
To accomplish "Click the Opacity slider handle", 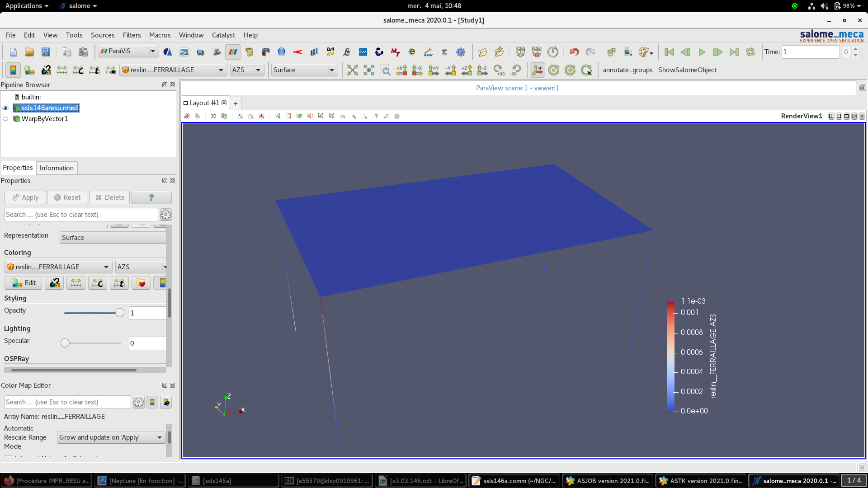I will 119,313.
